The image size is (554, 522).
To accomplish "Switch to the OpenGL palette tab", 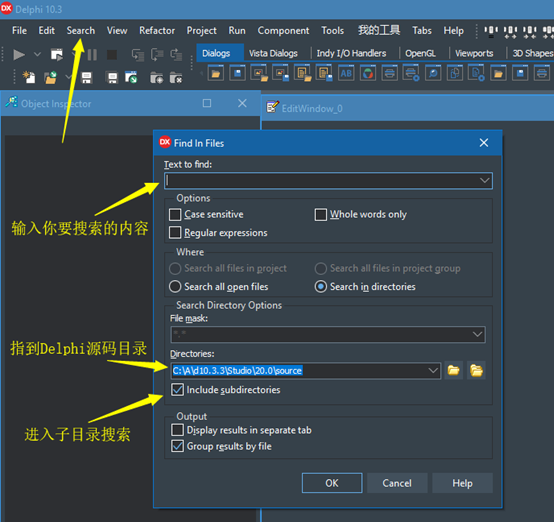I will coord(420,53).
